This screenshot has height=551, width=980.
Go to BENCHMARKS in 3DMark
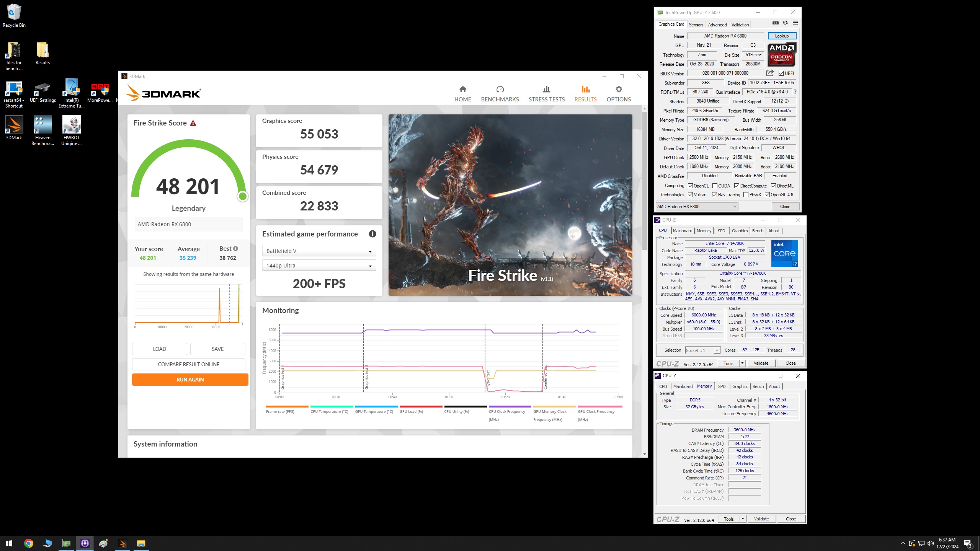coord(500,94)
